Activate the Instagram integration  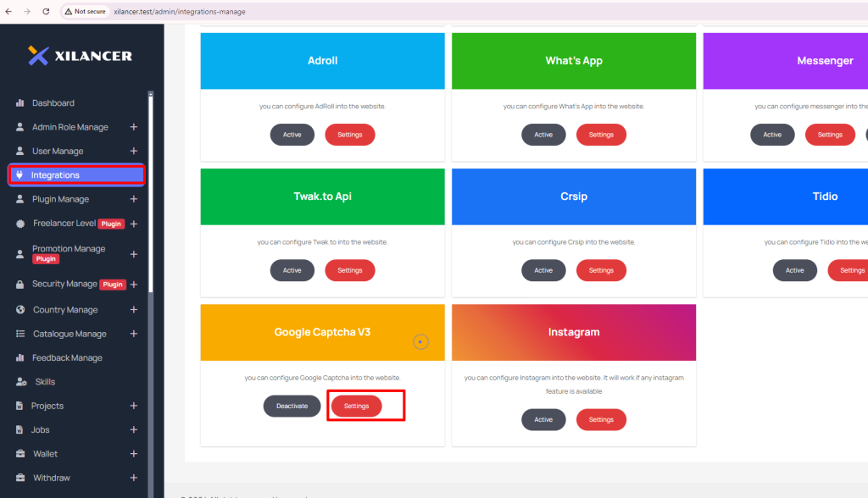tap(543, 419)
